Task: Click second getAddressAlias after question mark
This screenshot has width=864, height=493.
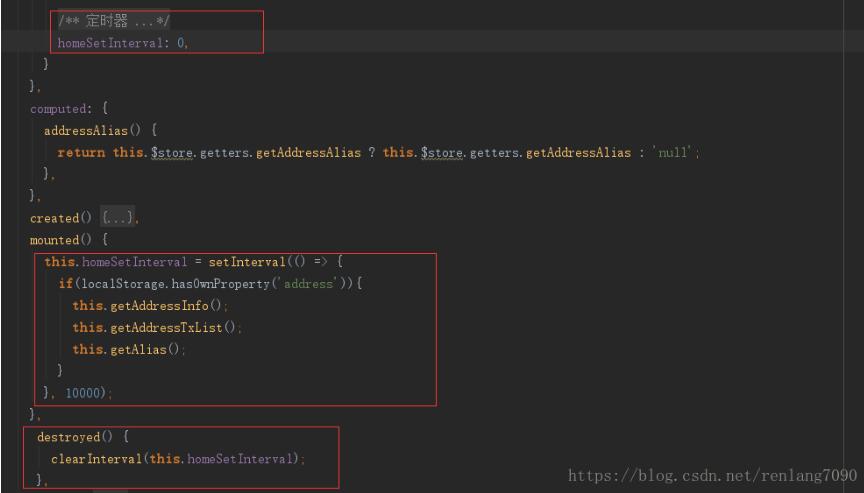Action: pyautogui.click(x=578, y=153)
